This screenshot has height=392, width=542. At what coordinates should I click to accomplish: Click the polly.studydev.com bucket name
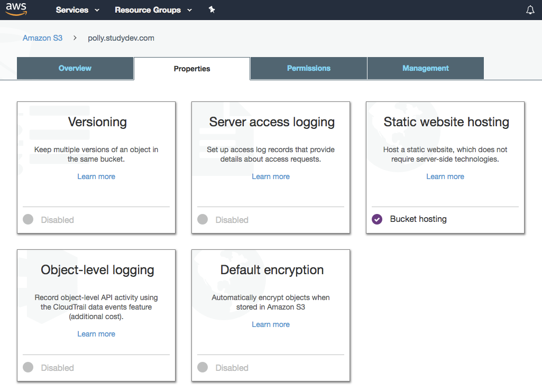[121, 38]
